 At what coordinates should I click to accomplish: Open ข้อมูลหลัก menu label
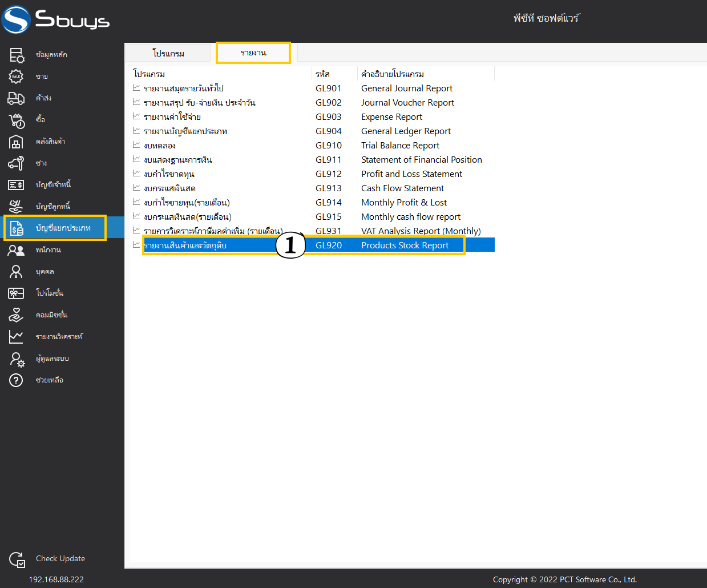[51, 55]
